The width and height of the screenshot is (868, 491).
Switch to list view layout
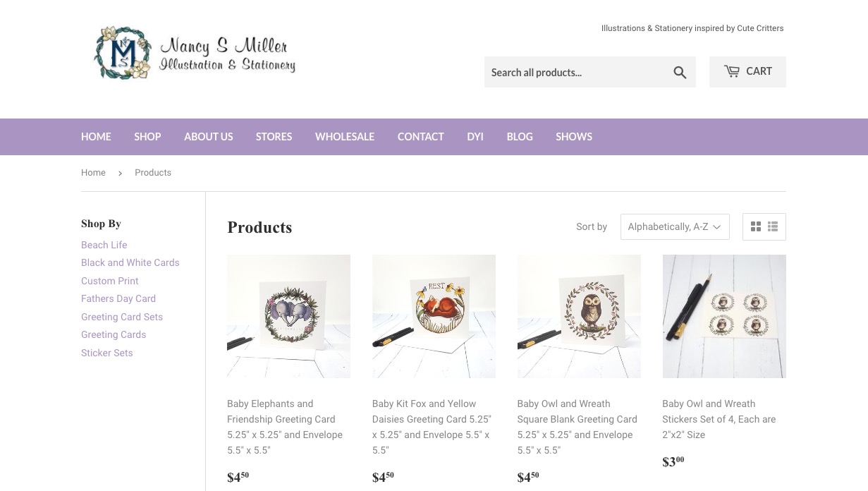(773, 226)
